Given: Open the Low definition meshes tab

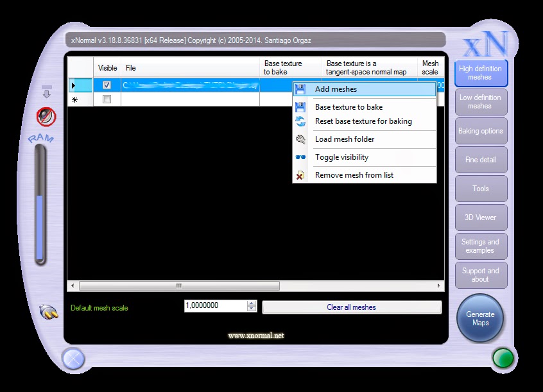Looking at the screenshot, I should point(481,102).
